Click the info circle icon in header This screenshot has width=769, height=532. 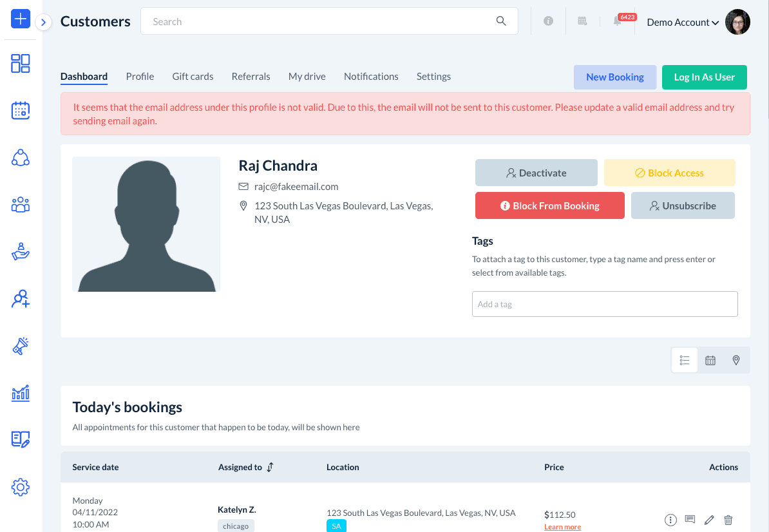[548, 21]
